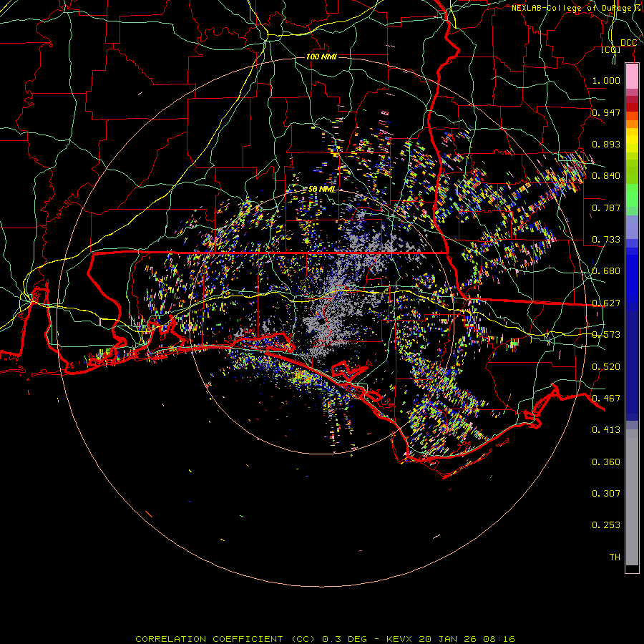644x644 pixels.
Task: Click the 1.000 legend value
Action: click(606, 80)
